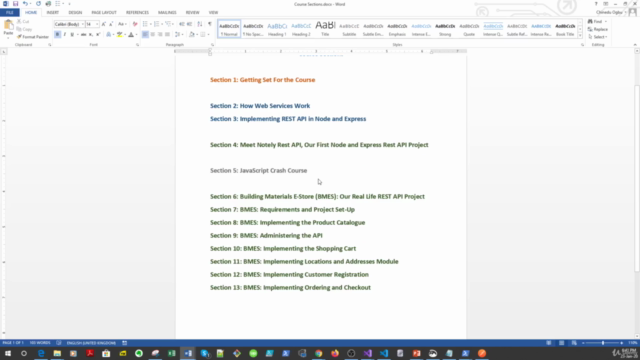Apply the font color swatch
Screen dimensions: 640x360
[x=131, y=35]
